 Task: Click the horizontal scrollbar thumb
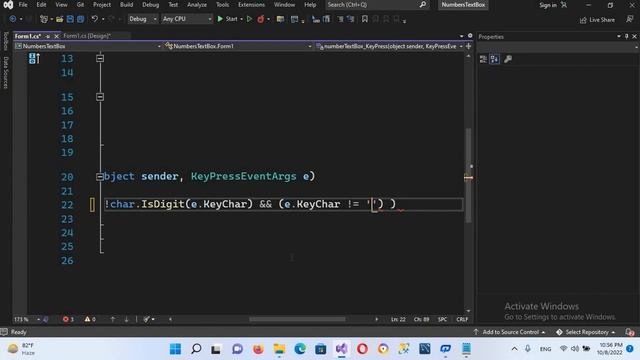[x=297, y=319]
